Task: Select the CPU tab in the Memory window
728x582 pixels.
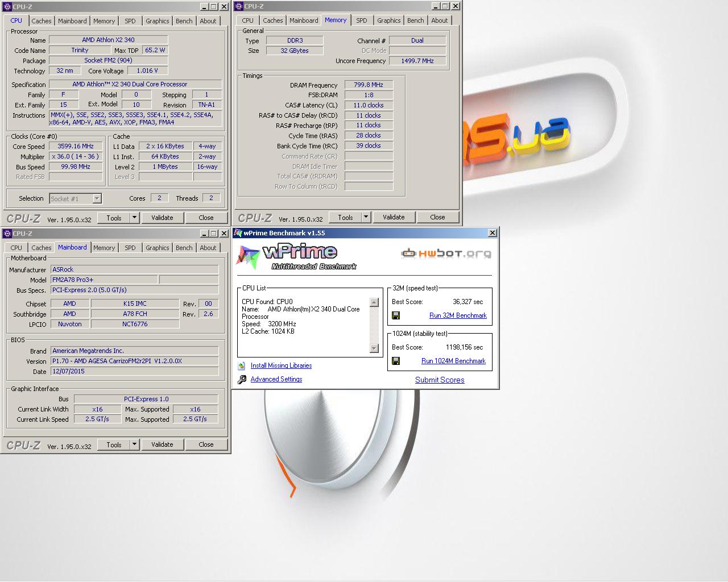Action: click(x=248, y=20)
